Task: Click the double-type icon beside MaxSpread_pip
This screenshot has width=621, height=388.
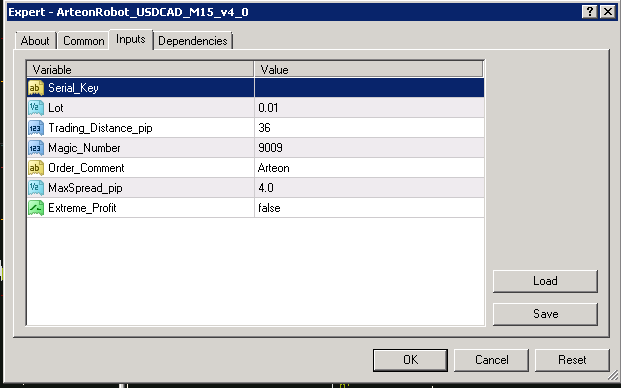Action: click(x=36, y=188)
